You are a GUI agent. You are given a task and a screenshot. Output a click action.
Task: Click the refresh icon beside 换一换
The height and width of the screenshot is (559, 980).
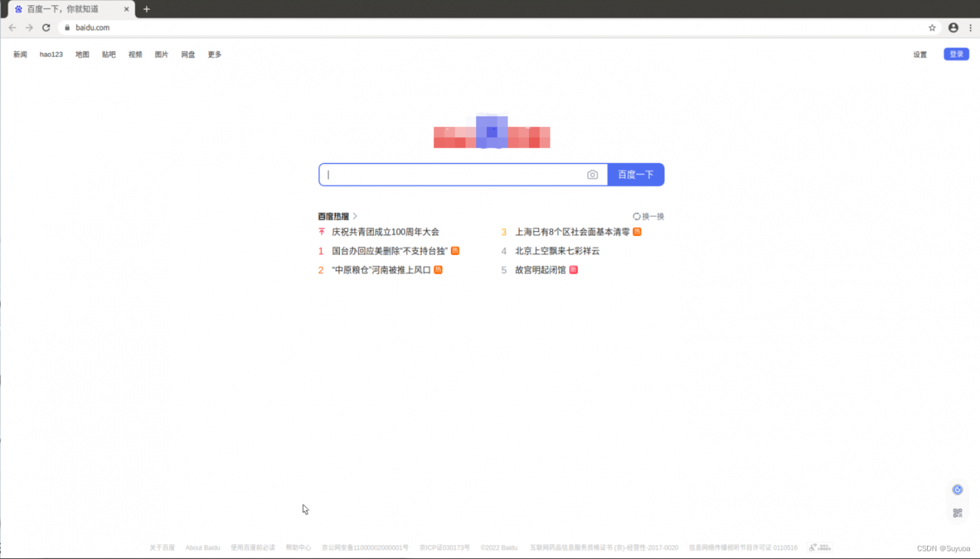point(636,217)
